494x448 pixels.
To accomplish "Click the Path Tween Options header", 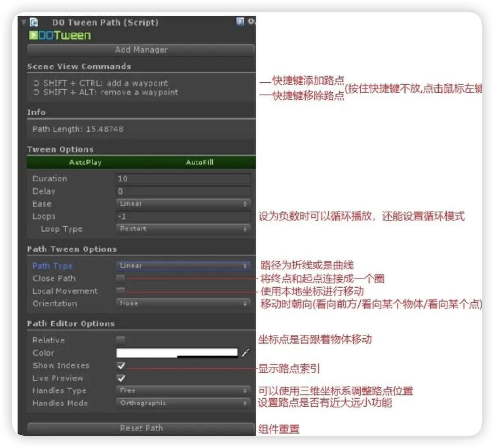I will coord(72,249).
